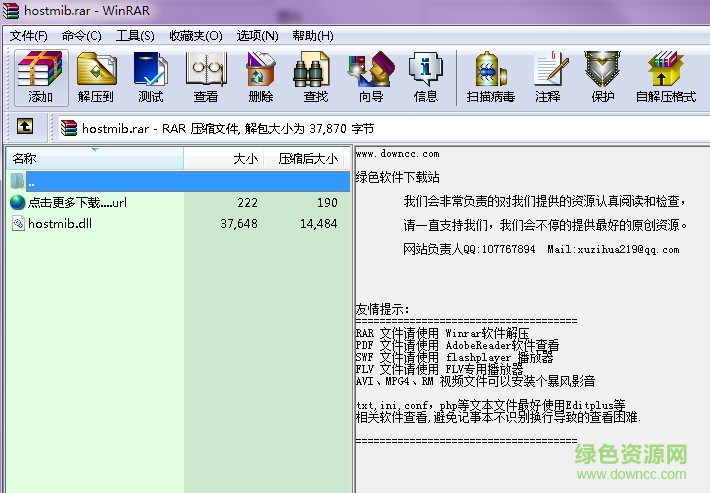Image resolution: width=710 pixels, height=493 pixels.
Task: Click the packed size value 190
Action: click(327, 203)
